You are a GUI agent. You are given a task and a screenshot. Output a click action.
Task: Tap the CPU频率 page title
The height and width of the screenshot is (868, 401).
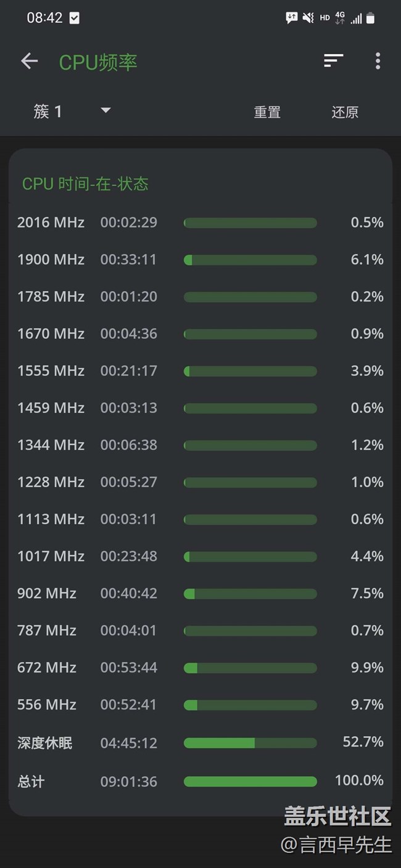[98, 62]
